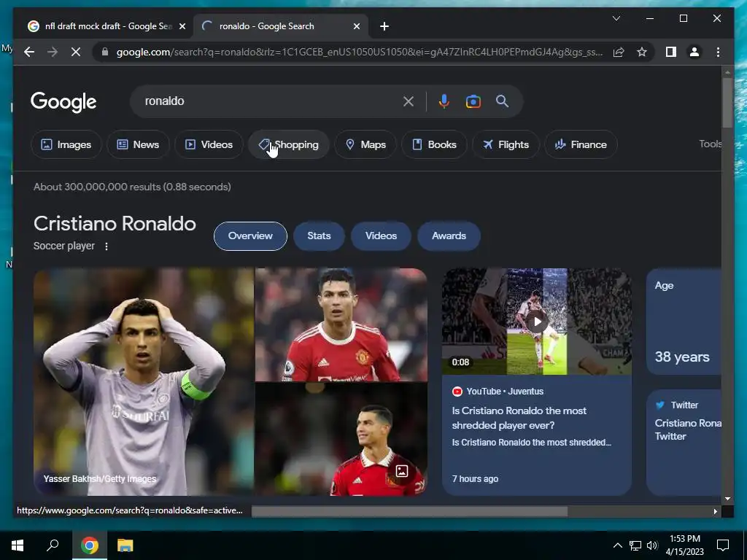The width and height of the screenshot is (747, 560).
Task: Open the Twitter card for Cristiano Ronaldo
Action: [x=684, y=443]
